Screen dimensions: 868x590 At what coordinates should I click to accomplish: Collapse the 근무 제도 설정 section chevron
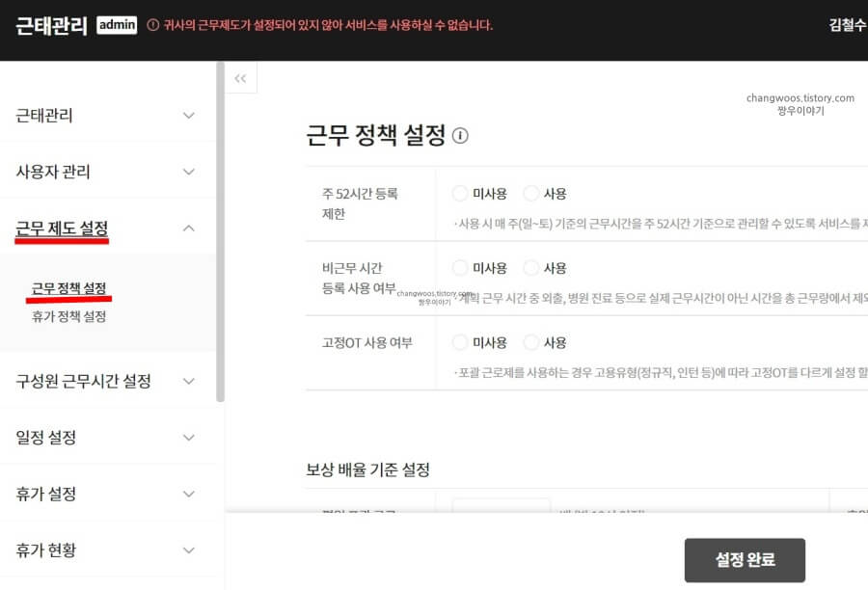tap(189, 228)
